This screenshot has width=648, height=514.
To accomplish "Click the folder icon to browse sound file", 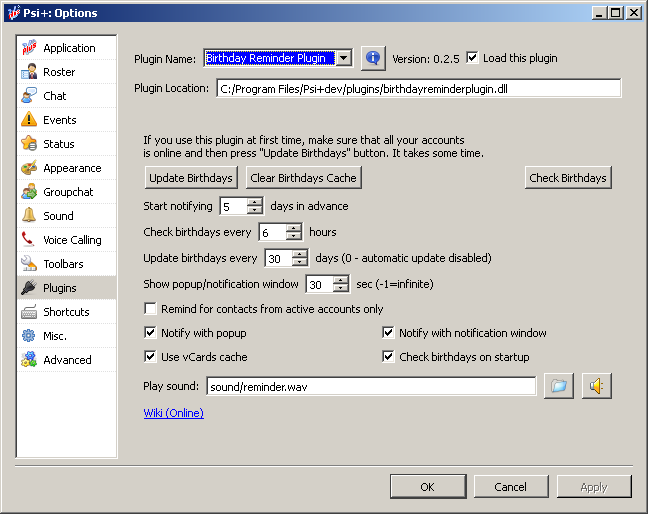I will 558,386.
